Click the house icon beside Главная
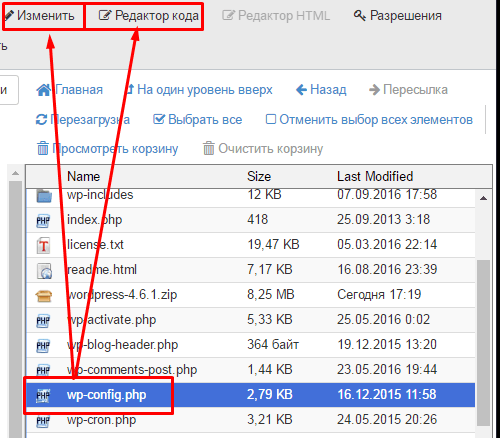Image resolution: width=500 pixels, height=438 pixels. click(x=44, y=90)
